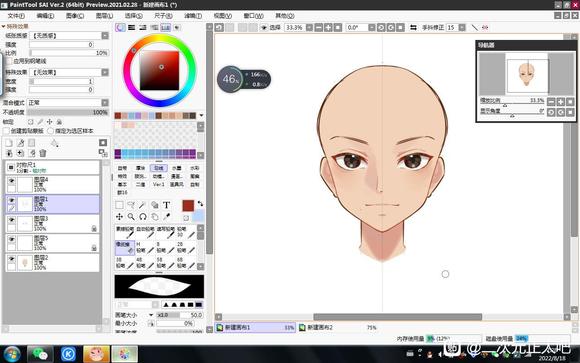Hide layer 图层4 via its eye icon

tap(11, 181)
